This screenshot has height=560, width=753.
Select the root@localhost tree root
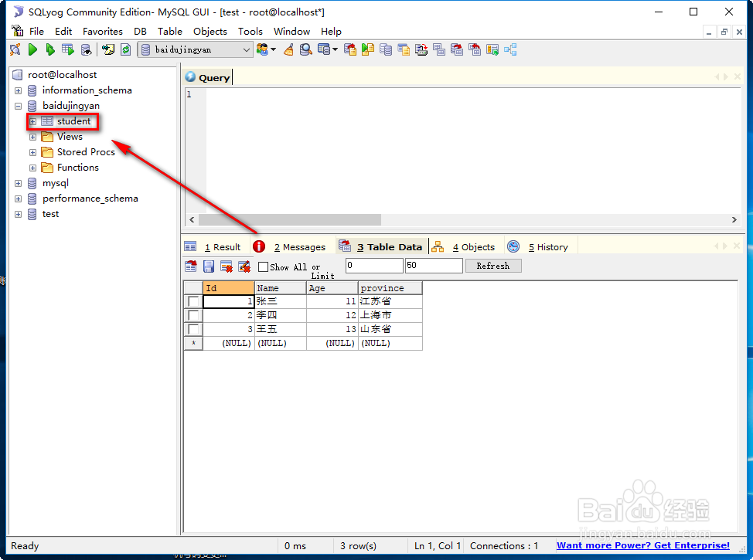coord(62,75)
